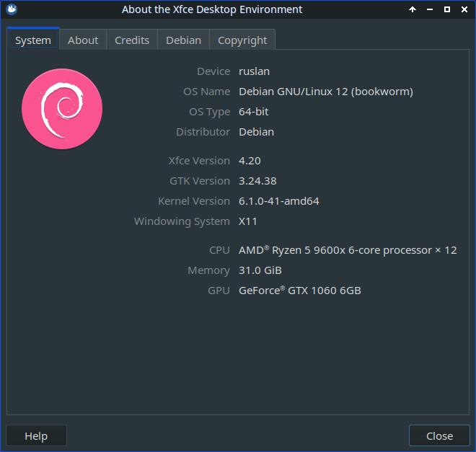Select the Xfce version '4.20'
This screenshot has height=452, width=476.
(x=250, y=161)
